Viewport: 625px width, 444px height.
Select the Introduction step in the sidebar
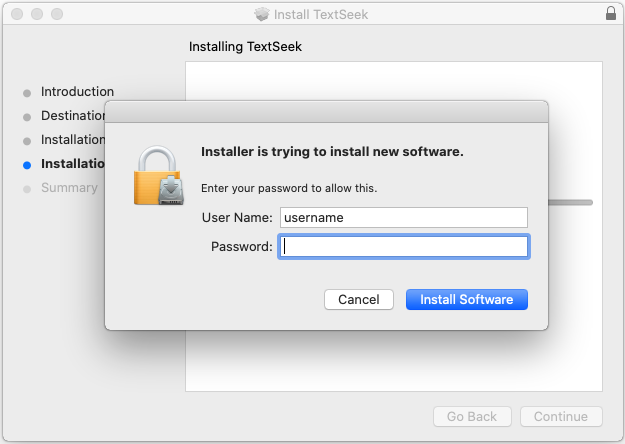tap(77, 92)
